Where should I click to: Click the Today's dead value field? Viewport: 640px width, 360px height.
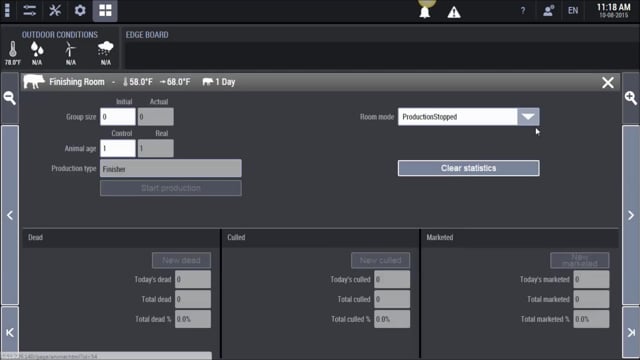tap(193, 280)
